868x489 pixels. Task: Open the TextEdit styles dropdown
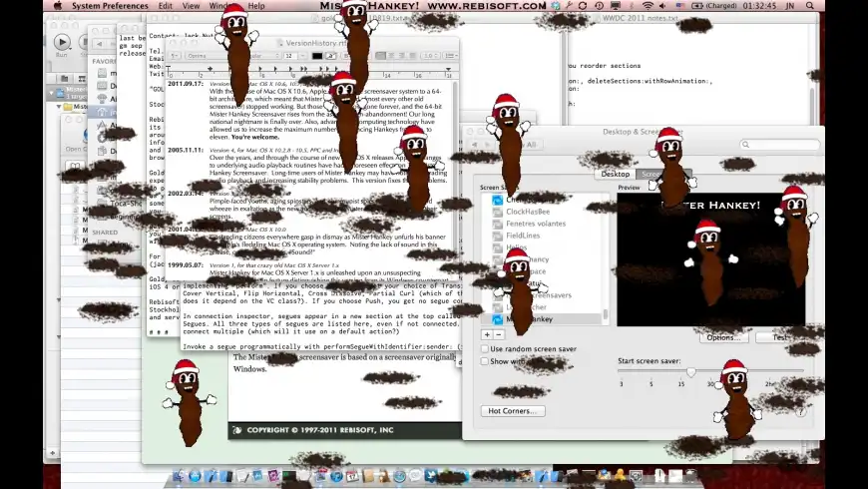point(175,55)
